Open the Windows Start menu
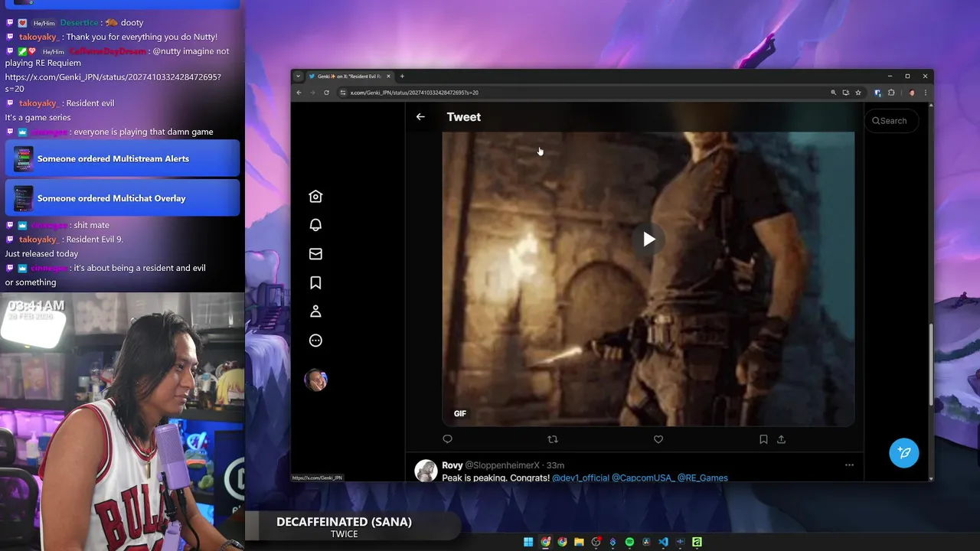Screen dimensions: 980x551 coord(528,542)
